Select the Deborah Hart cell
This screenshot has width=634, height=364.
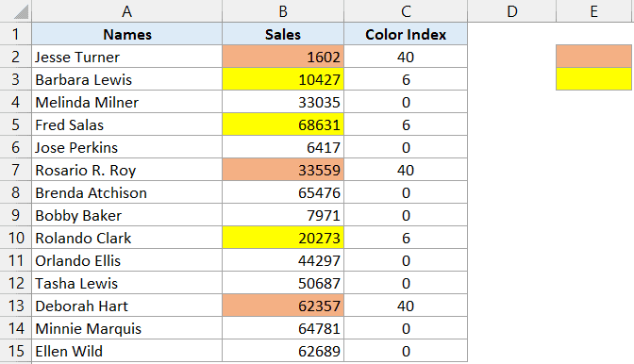tap(127, 305)
